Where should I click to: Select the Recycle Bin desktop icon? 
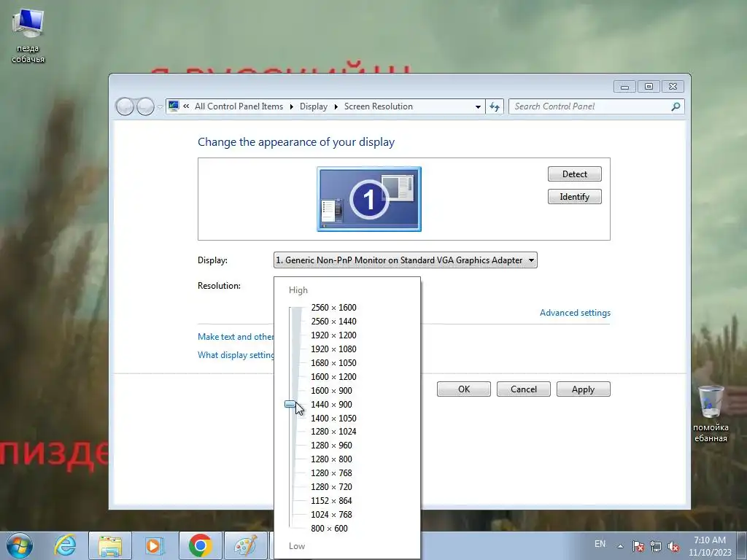click(x=711, y=413)
